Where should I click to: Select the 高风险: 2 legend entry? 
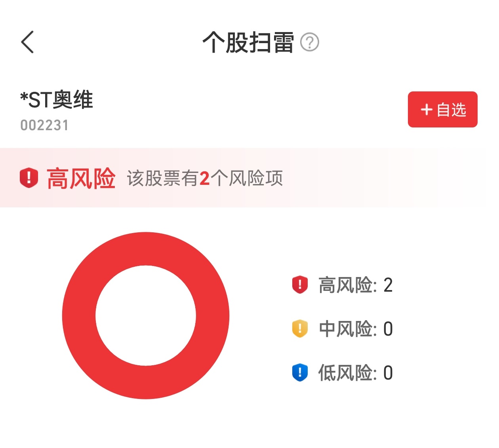click(x=355, y=285)
